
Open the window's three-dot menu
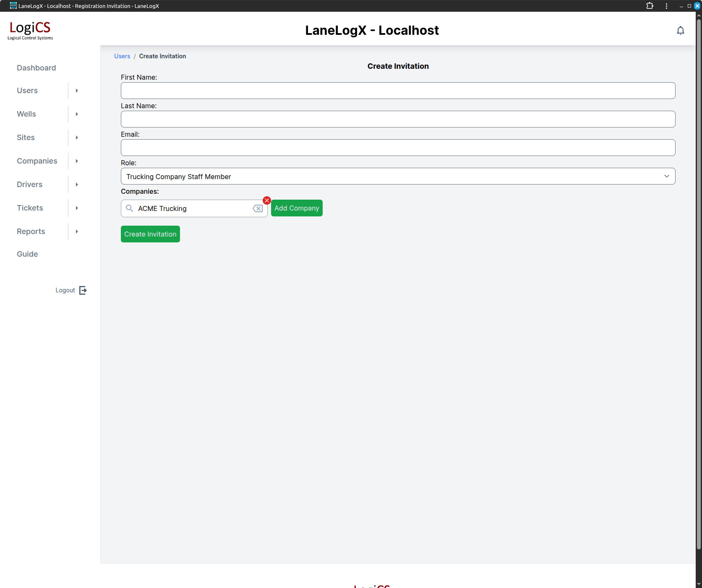pos(666,6)
